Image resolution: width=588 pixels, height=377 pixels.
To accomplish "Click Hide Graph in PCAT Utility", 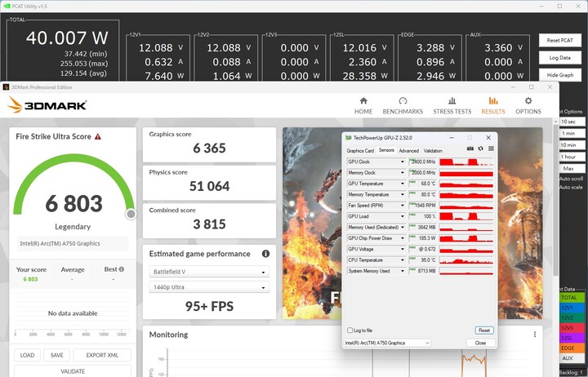I will 560,75.
